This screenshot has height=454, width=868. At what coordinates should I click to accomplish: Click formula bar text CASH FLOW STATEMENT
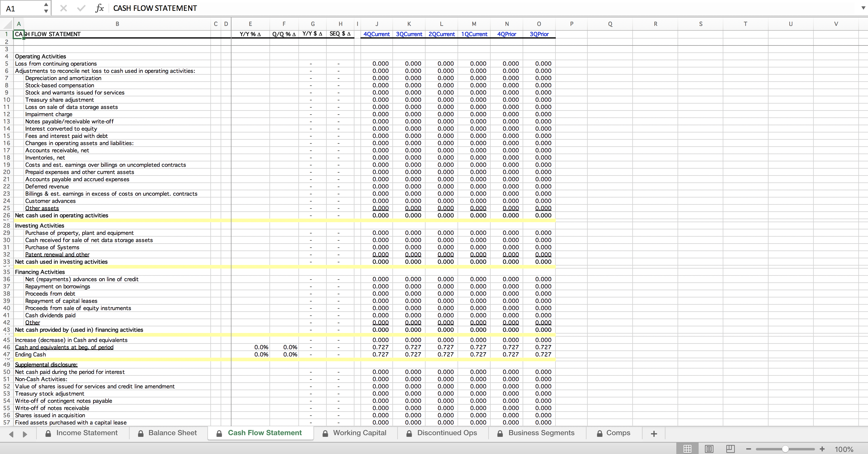tap(155, 8)
